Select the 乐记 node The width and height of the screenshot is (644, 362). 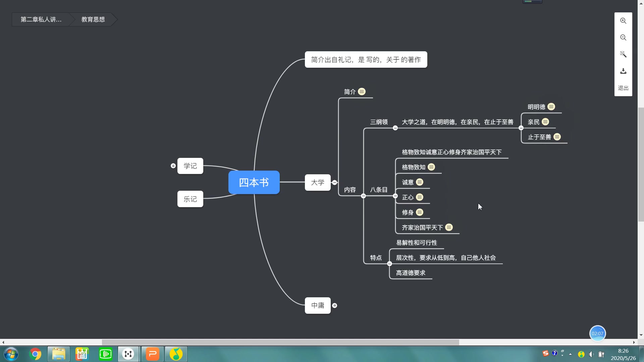pos(190,199)
